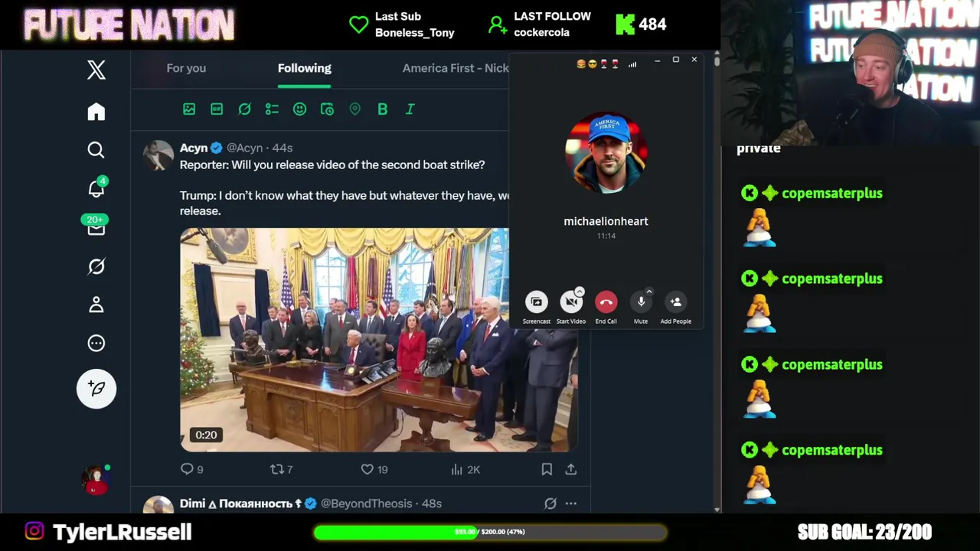The image size is (980, 551).
Task: Open Grok in the X sidebar
Action: (96, 266)
